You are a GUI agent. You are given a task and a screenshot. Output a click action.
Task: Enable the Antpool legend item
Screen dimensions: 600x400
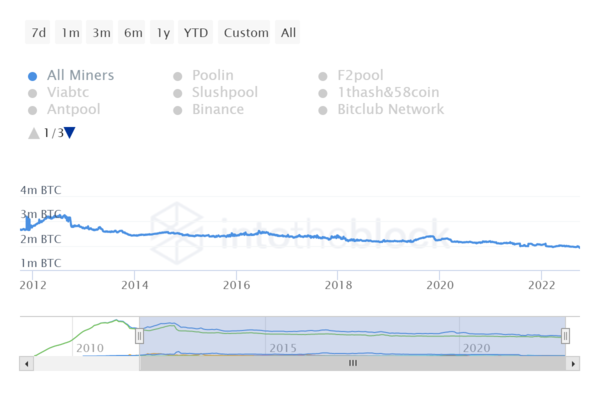coord(72,109)
